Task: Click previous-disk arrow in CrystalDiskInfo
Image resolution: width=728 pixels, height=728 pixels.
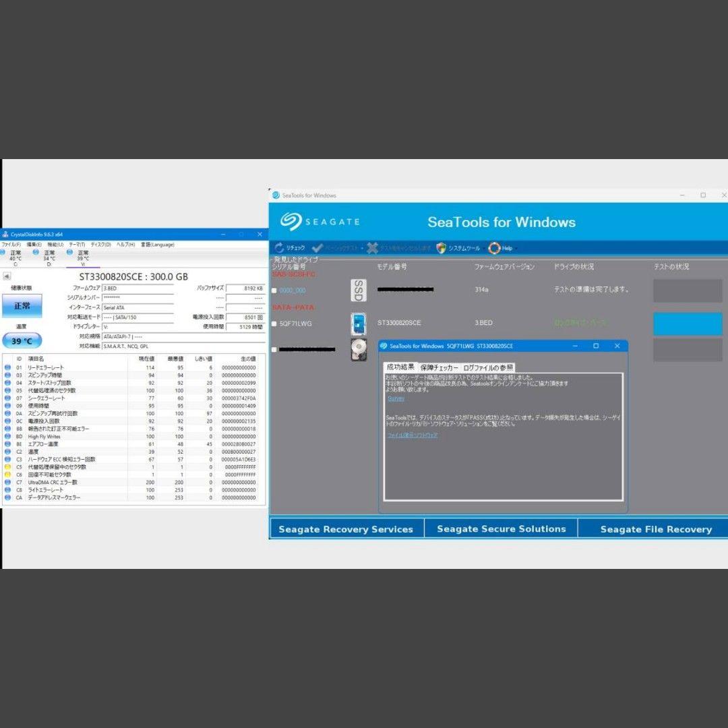Action: pyautogui.click(x=7, y=276)
